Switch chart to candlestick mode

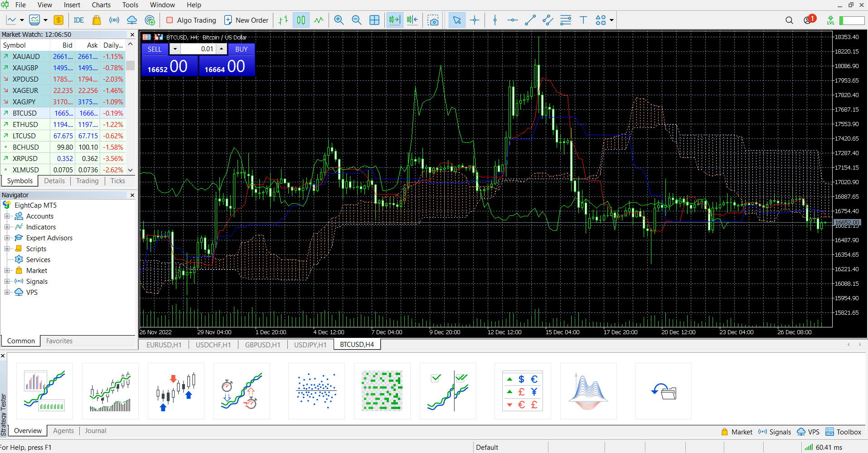point(301,20)
